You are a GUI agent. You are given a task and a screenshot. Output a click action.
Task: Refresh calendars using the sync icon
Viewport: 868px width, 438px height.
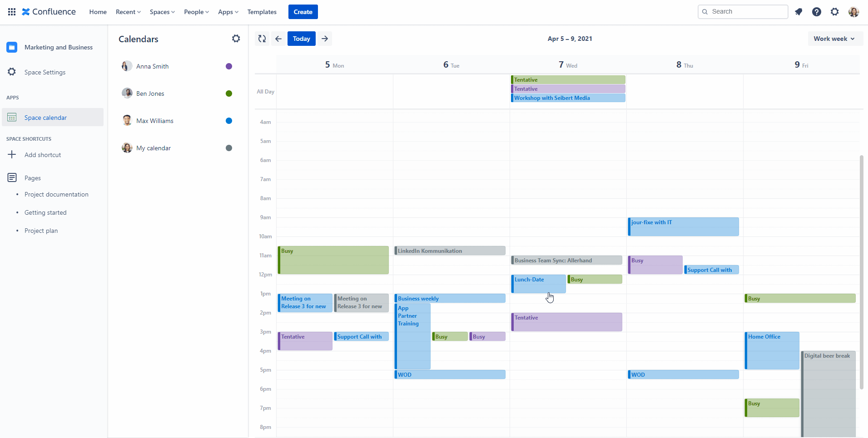coord(262,39)
